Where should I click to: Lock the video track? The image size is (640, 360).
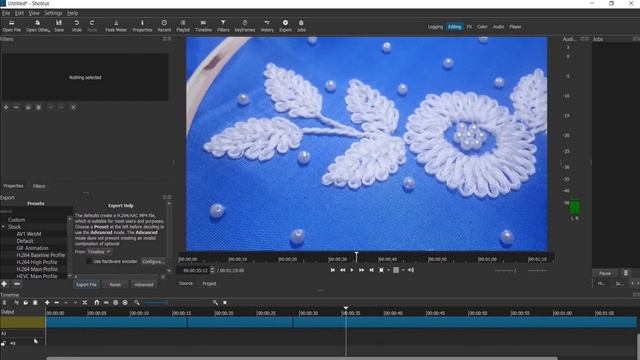[4, 343]
